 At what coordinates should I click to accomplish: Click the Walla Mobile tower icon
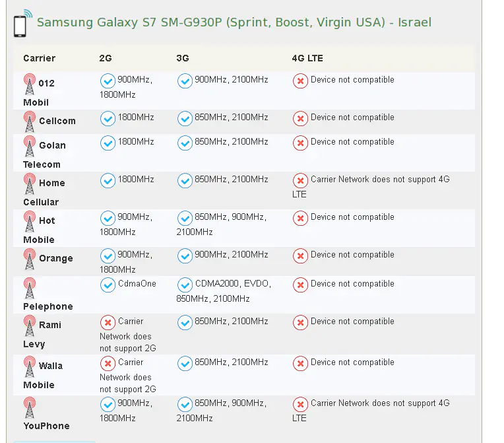(30, 366)
